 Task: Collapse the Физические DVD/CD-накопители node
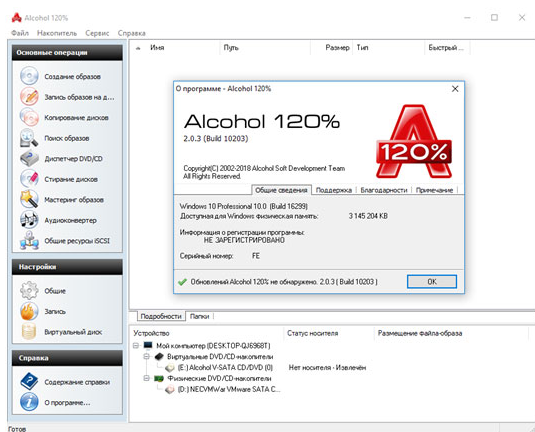coord(147,378)
